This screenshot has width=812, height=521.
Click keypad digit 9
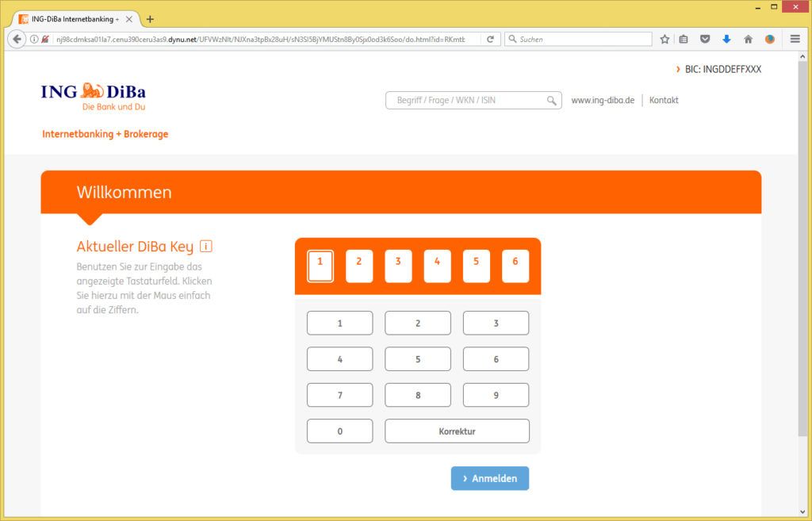(x=496, y=395)
